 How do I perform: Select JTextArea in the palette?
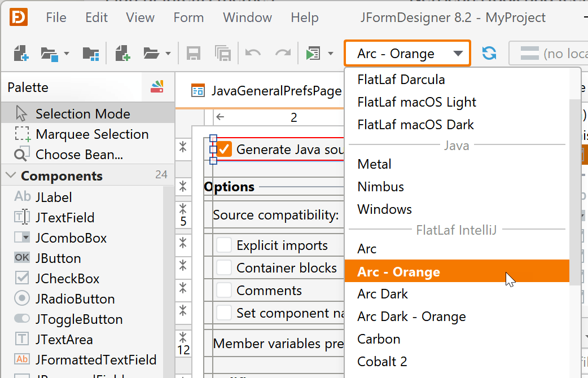click(82, 340)
